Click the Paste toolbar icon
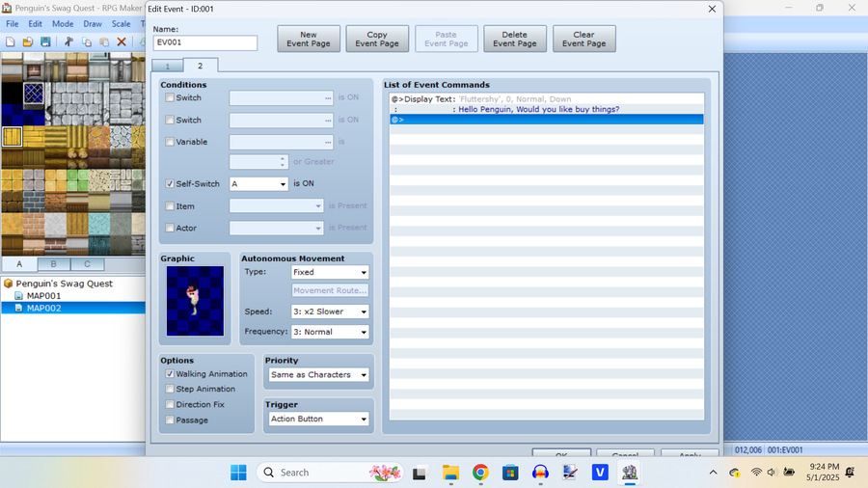Image resolution: width=868 pixels, height=488 pixels. (x=104, y=41)
